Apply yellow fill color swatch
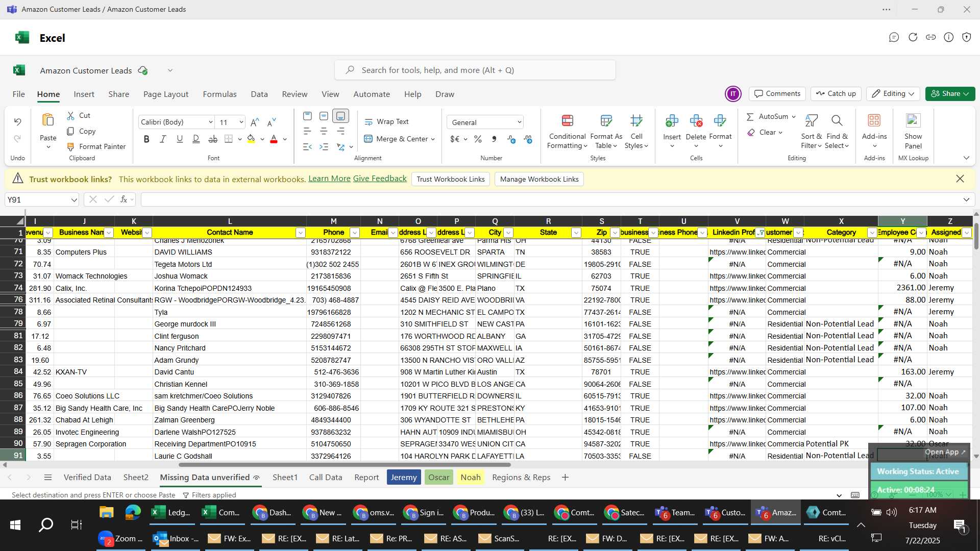980x551 pixels. [251, 139]
